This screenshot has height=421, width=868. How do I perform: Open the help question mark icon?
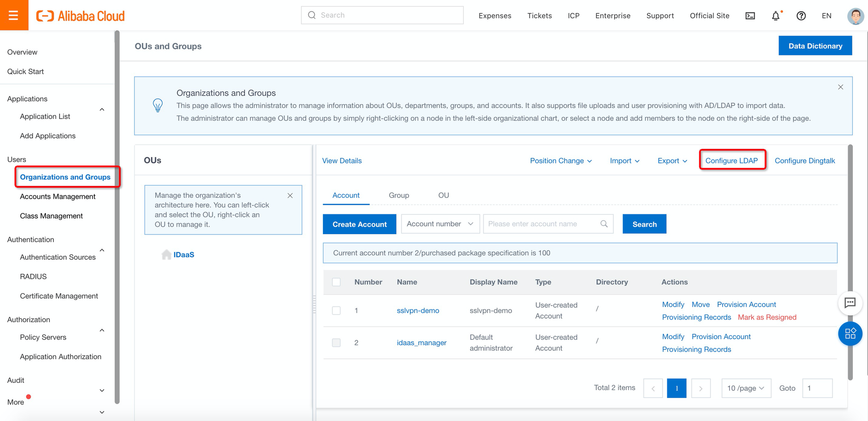pyautogui.click(x=801, y=16)
